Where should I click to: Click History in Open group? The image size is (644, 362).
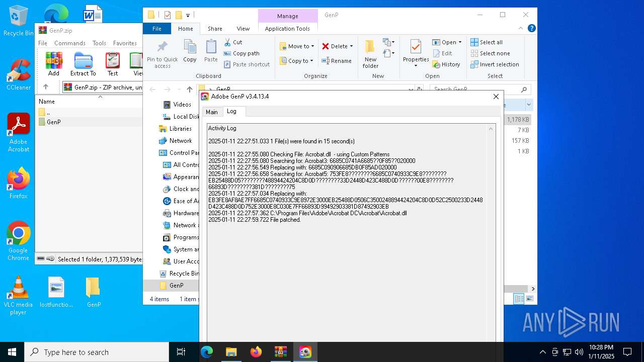pos(446,64)
